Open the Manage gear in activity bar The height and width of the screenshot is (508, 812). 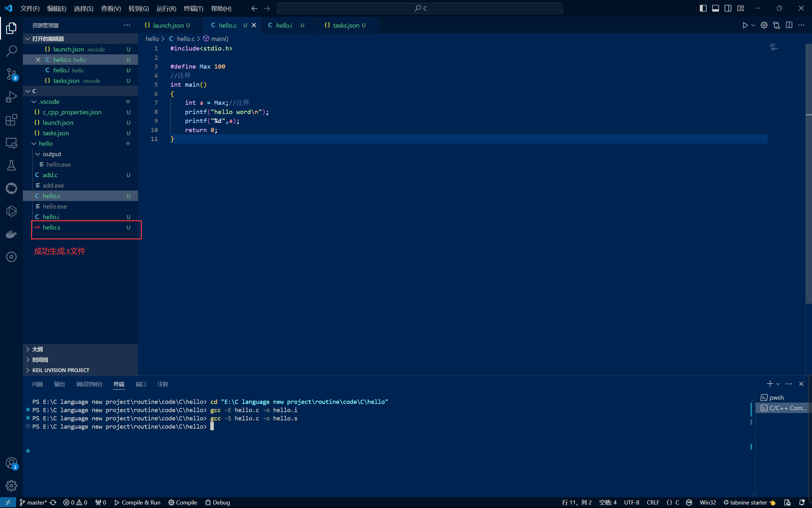click(x=11, y=486)
